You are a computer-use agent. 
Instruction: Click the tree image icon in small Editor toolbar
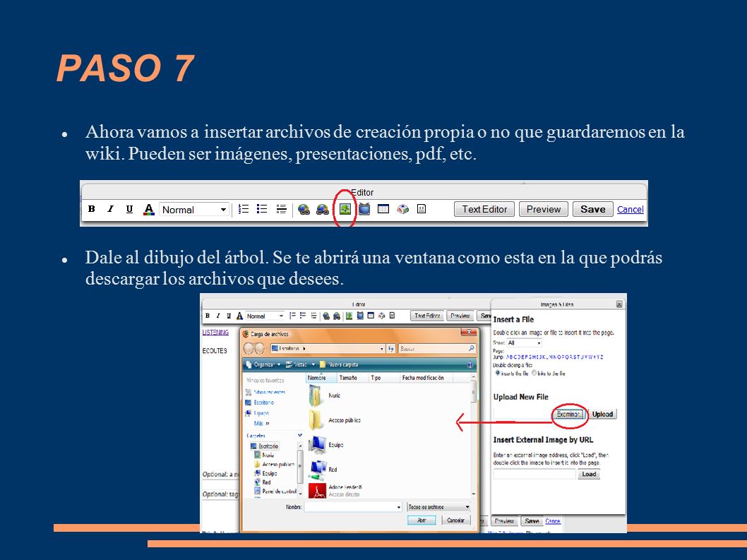click(349, 316)
